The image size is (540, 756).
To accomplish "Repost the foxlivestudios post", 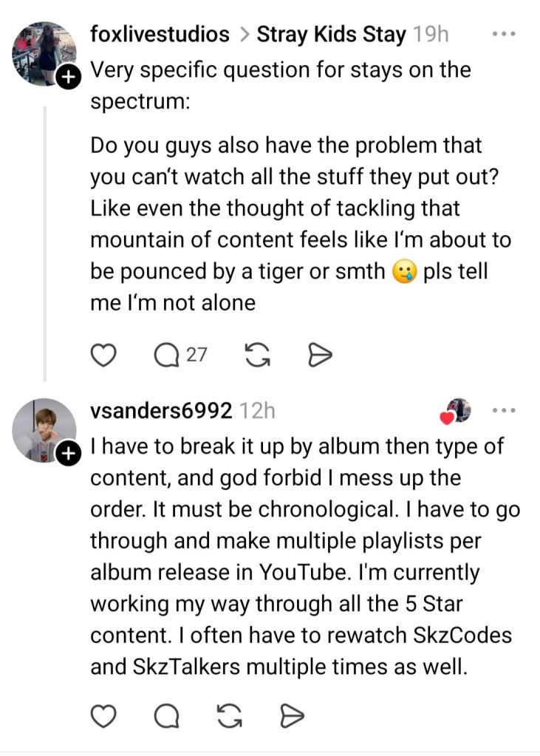I will click(256, 355).
